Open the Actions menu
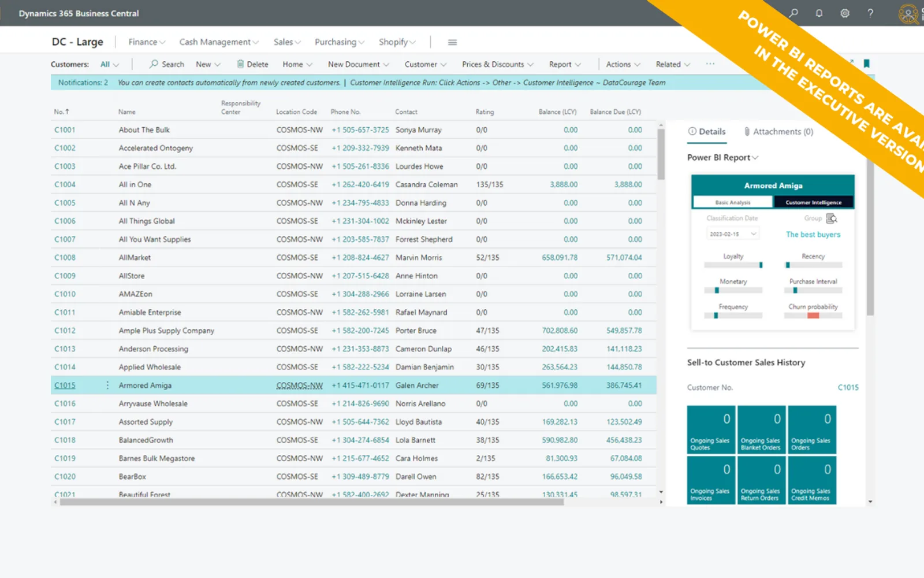Viewport: 924px width, 578px height. [623, 64]
